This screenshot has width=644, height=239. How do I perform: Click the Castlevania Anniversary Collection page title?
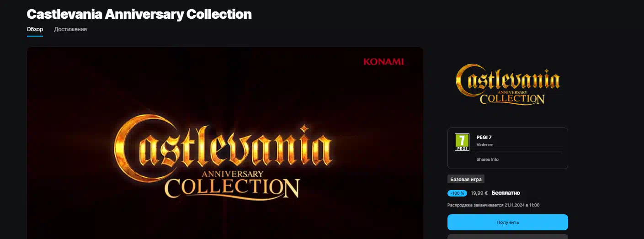[139, 14]
